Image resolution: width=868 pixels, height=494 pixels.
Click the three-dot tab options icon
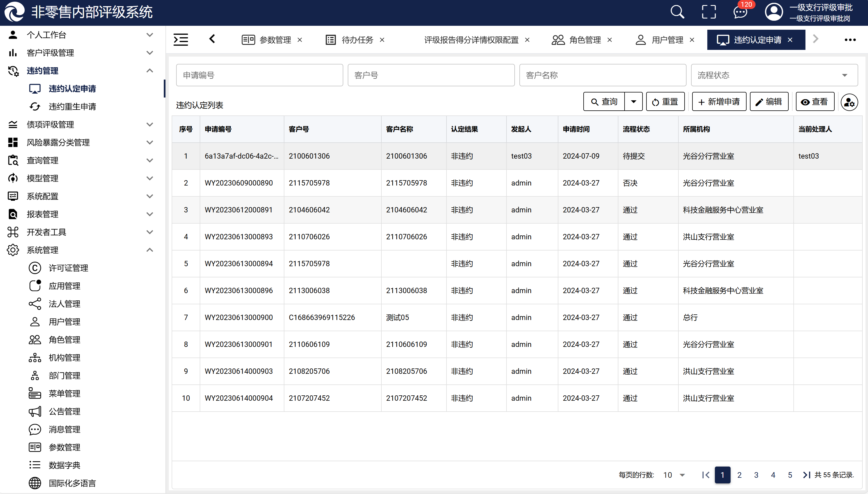coord(850,40)
